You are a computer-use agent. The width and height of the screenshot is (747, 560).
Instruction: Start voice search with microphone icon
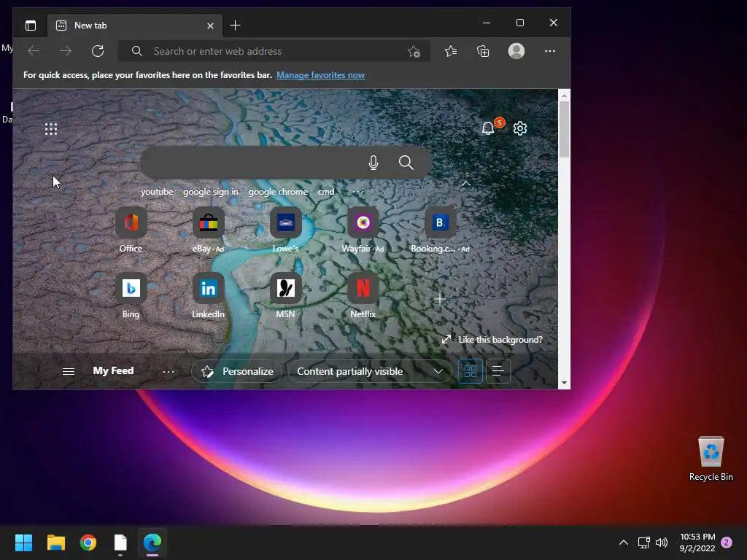click(x=373, y=163)
